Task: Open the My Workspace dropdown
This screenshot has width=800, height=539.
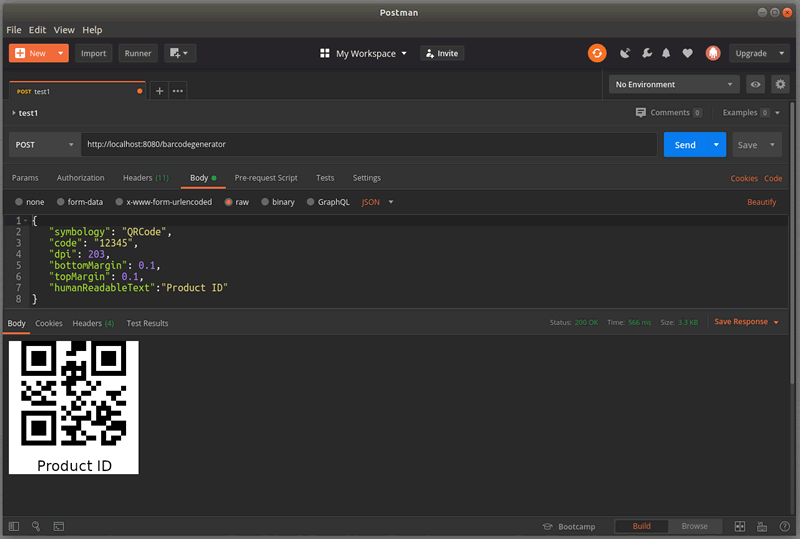Action: click(371, 53)
